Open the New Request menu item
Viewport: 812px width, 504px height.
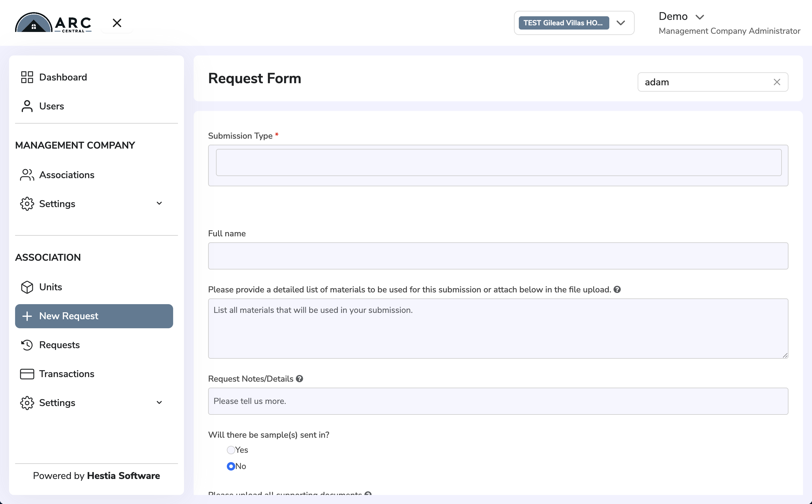tap(94, 316)
